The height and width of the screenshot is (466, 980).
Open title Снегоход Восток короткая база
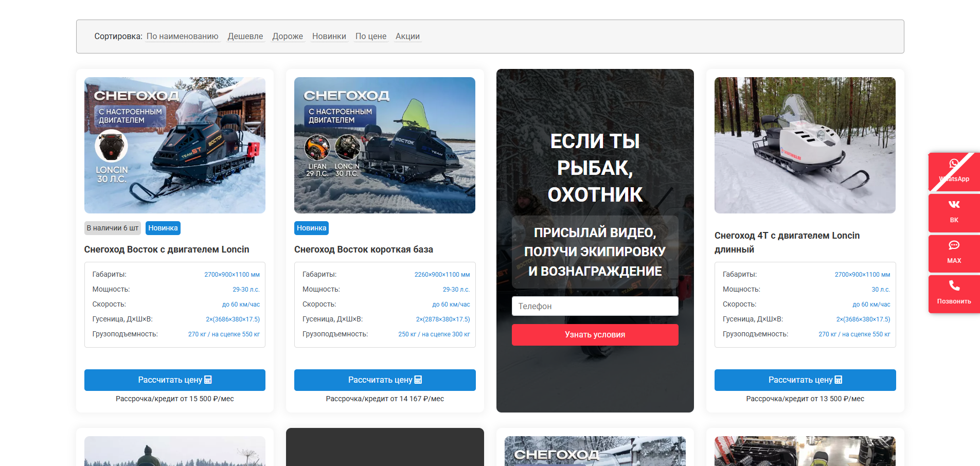[364, 249]
